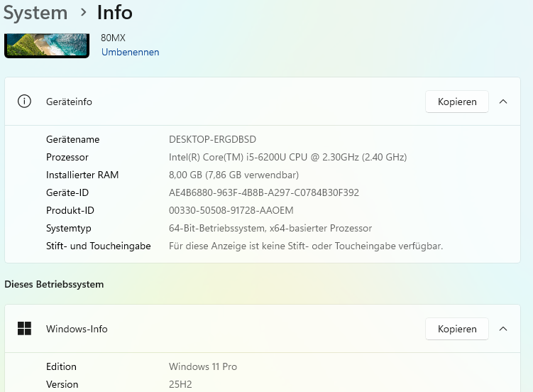Click the Info breadcrumb title
Image resolution: width=533 pixels, height=392 pixels.
(x=115, y=13)
